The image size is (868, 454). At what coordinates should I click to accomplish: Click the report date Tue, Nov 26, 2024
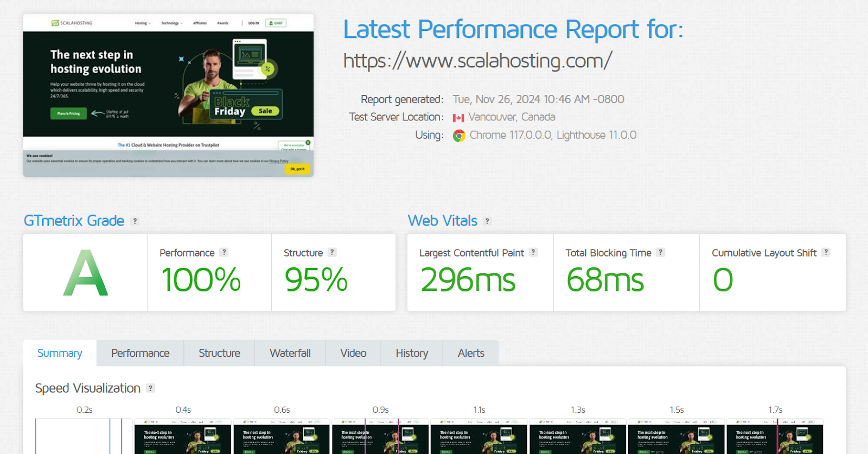539,99
